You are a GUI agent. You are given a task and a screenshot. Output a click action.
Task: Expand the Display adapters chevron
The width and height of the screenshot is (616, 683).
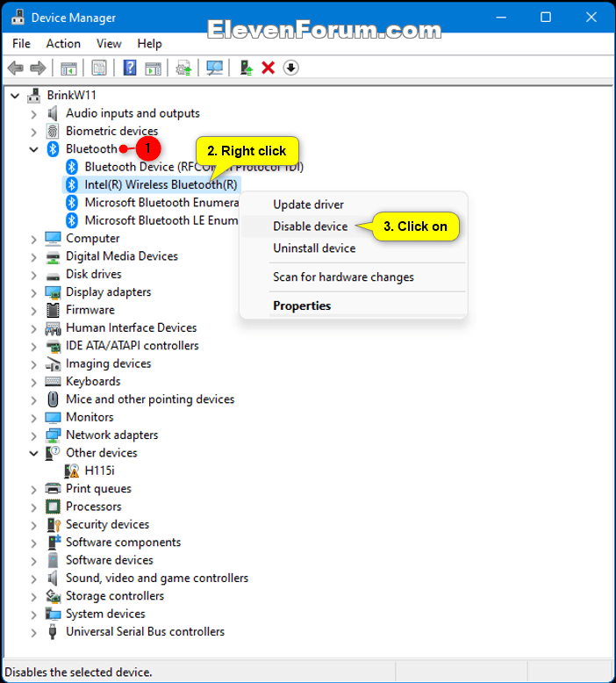[34, 292]
